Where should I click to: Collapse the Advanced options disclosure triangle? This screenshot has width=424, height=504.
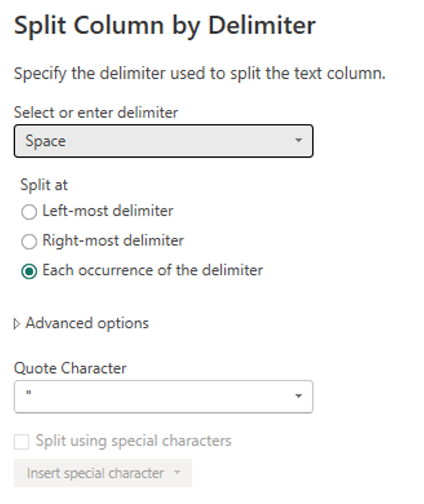pos(17,324)
